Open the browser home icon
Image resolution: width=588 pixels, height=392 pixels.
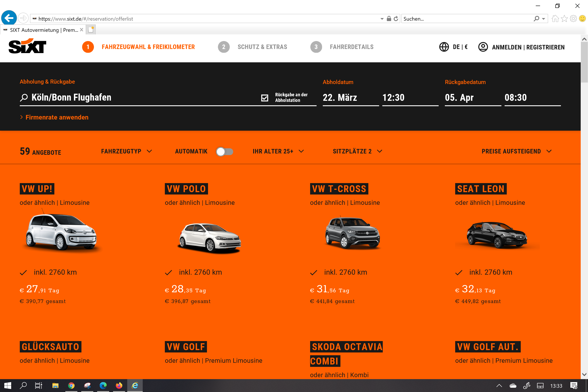click(x=555, y=19)
